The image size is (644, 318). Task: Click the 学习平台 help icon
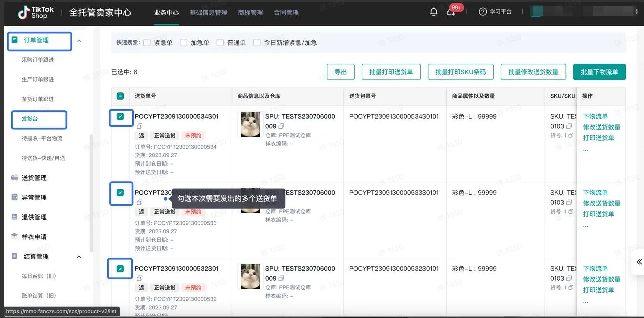(483, 12)
